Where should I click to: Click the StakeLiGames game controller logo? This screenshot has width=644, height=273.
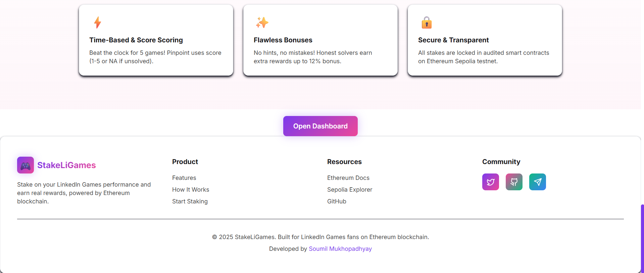26,165
